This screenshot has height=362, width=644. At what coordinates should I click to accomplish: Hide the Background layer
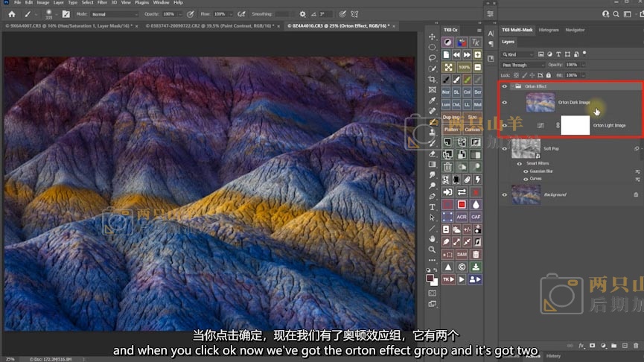tap(505, 194)
